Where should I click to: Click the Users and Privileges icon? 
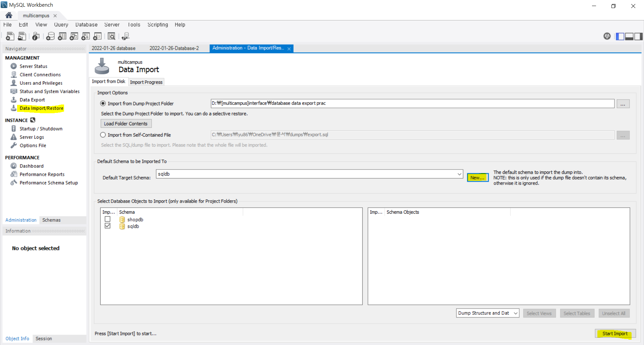[x=14, y=83]
